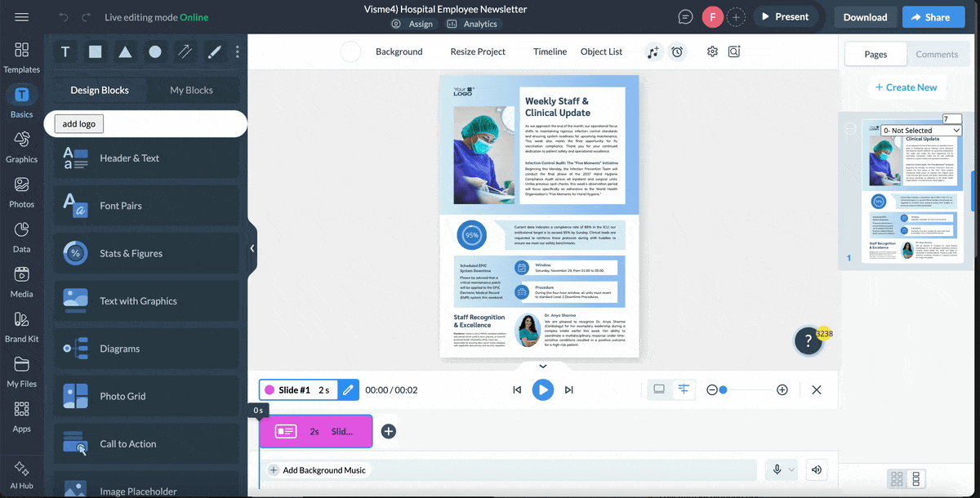
Task: Select the drawing pen tool
Action: click(x=214, y=51)
